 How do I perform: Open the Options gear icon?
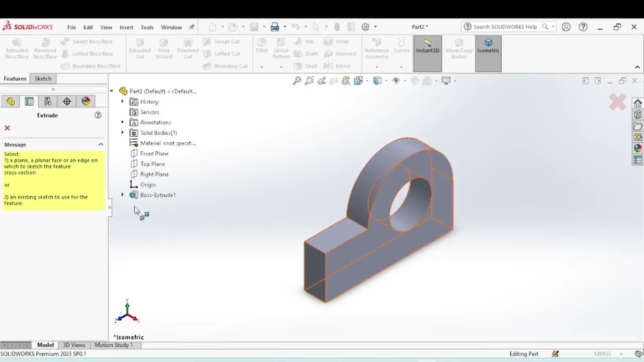coord(365,27)
